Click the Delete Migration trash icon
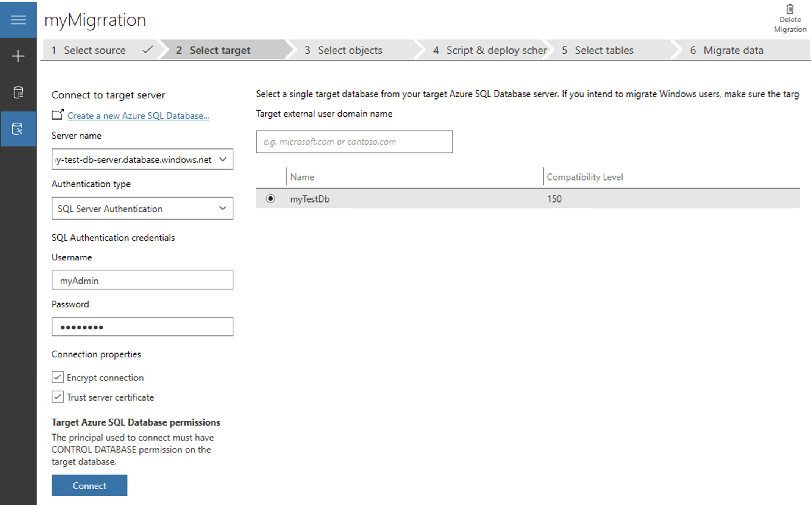 [790, 9]
